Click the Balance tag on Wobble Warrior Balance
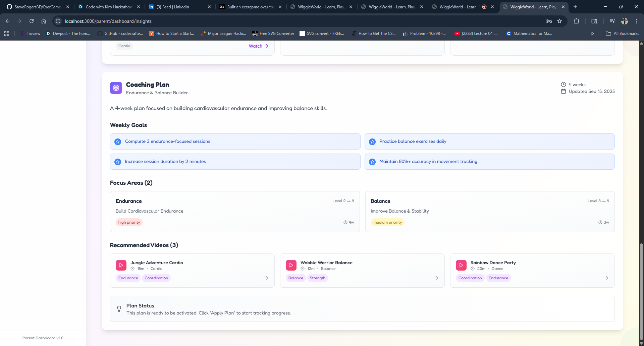The image size is (644, 346). 296,278
